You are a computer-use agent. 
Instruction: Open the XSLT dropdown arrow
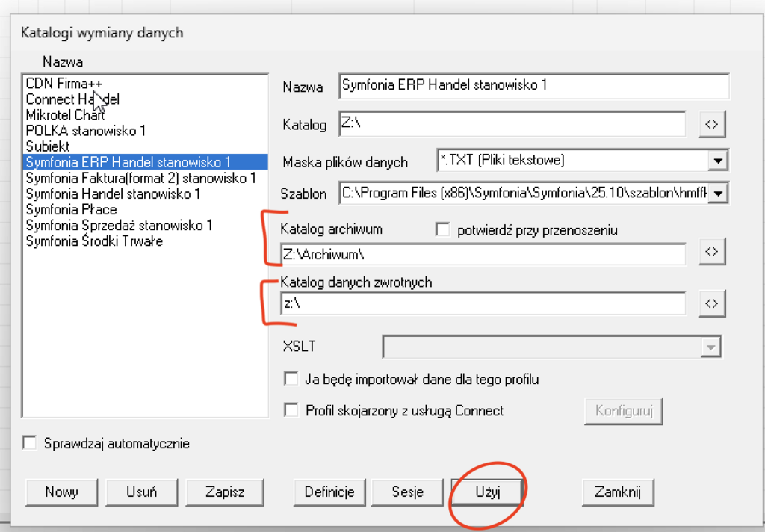[x=710, y=347]
